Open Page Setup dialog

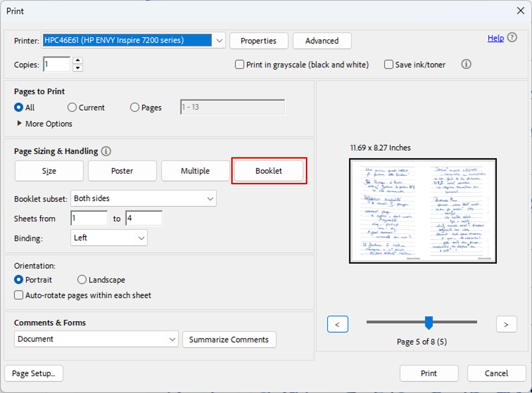tap(34, 374)
